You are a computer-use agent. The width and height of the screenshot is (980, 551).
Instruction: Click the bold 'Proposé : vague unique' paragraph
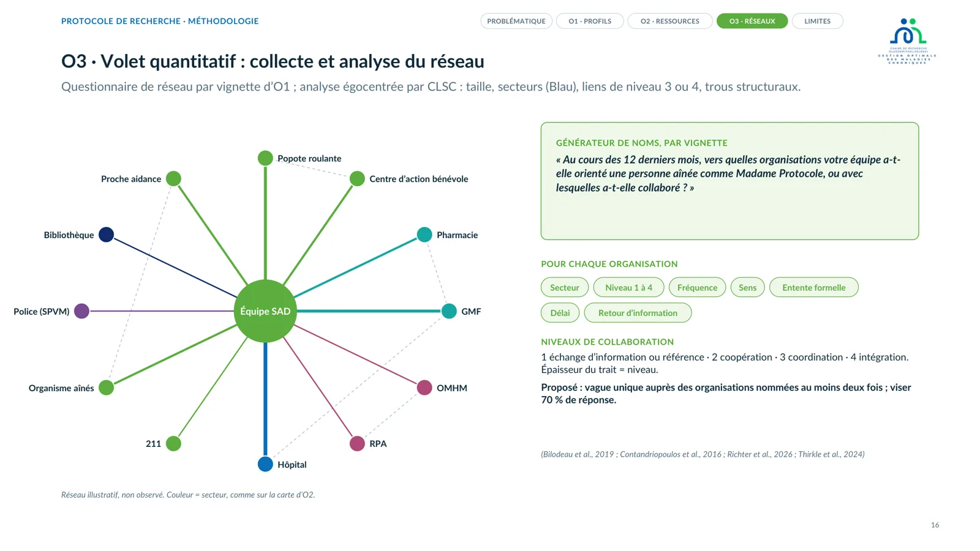[726, 394]
